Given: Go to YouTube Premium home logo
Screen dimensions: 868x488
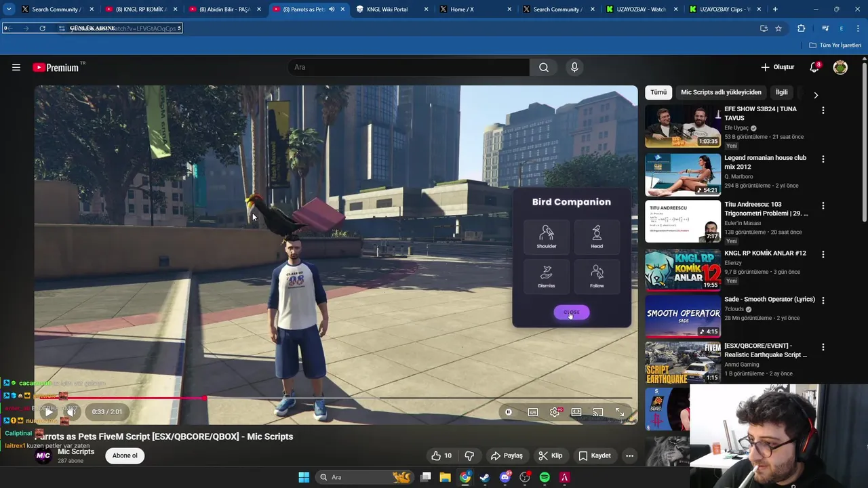Looking at the screenshot, I should pos(56,67).
